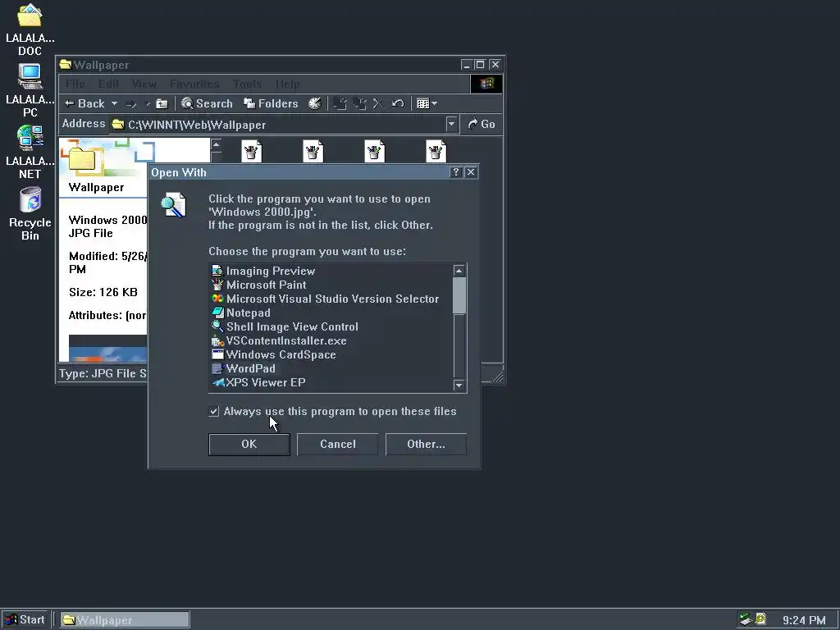Click the network tray icon
Viewport: 840px width, 630px height.
745,619
